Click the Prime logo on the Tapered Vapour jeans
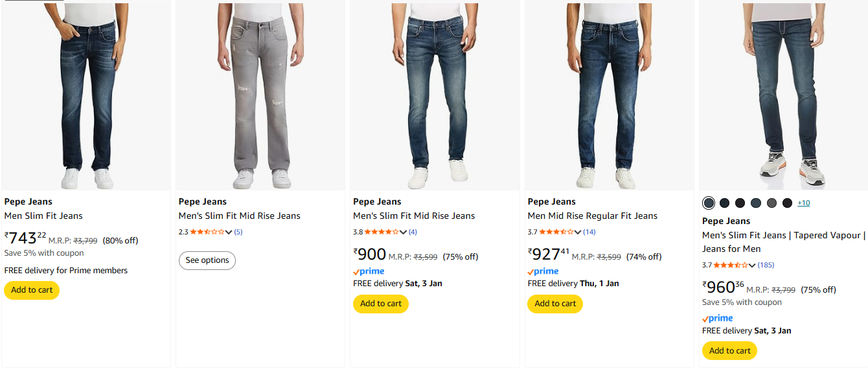868x371 pixels. pyautogui.click(x=718, y=318)
